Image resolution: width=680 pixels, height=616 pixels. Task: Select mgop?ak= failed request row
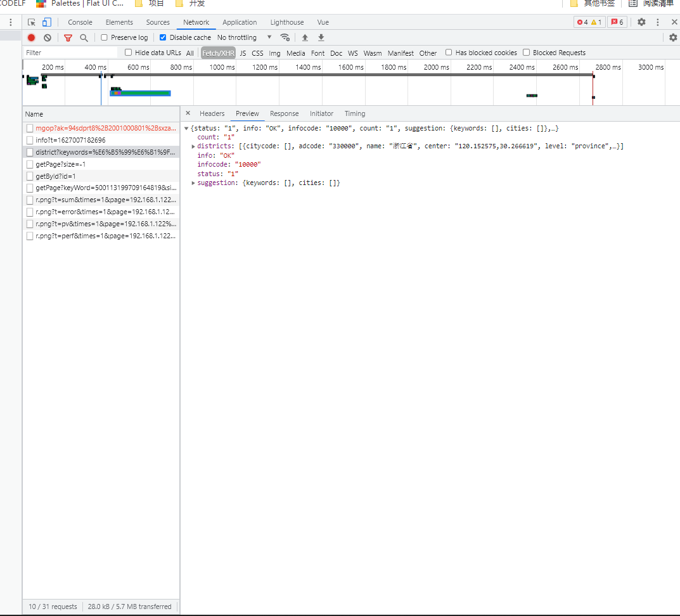(x=101, y=128)
